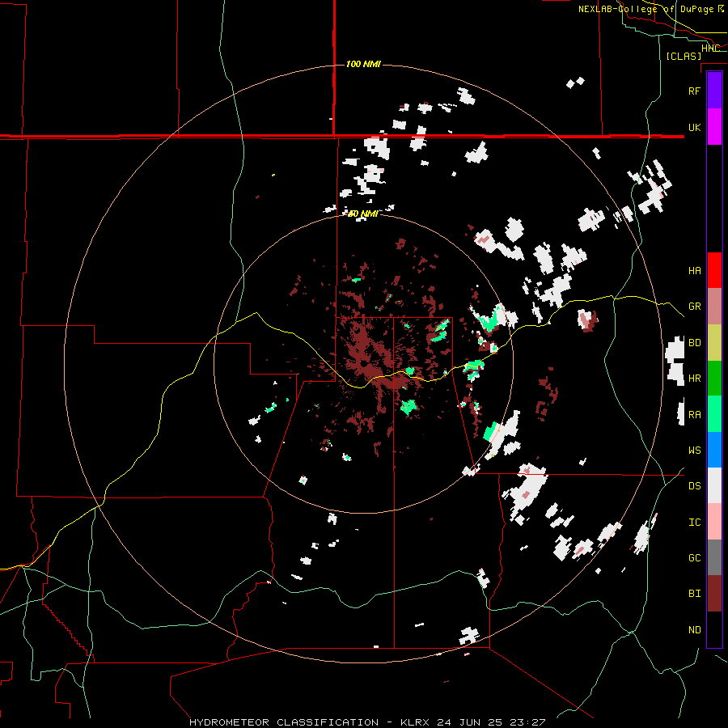Click the red HA color swatch in legend

click(714, 270)
